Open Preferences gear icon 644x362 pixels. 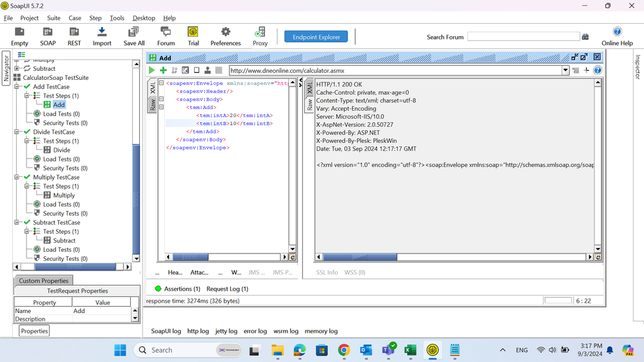pos(226,36)
